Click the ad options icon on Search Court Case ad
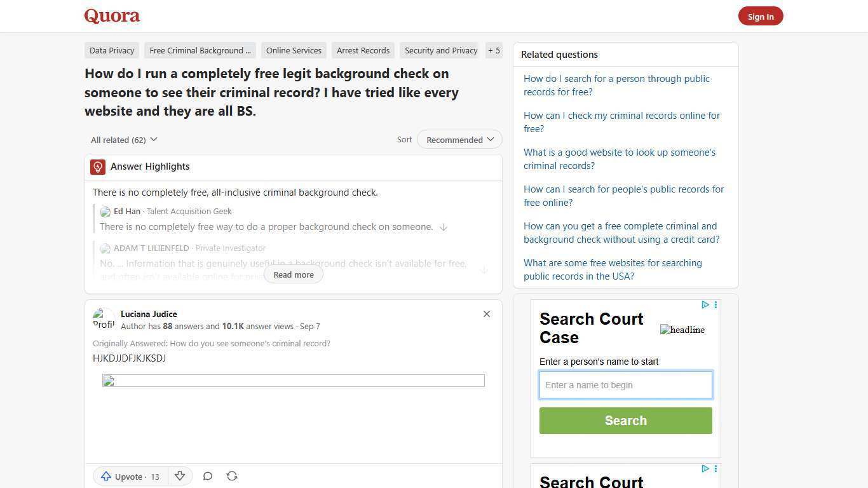Screen dimensions: 868x488 (x=715, y=304)
